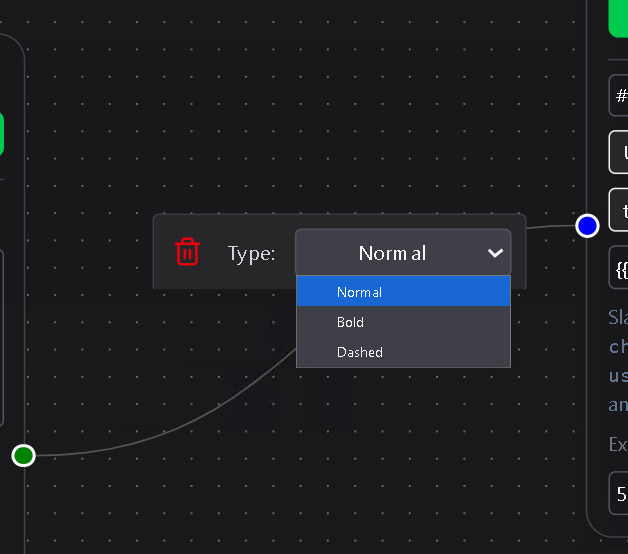Image resolution: width=628 pixels, height=554 pixels.
Task: Click the green output connector handle
Action: tap(24, 455)
